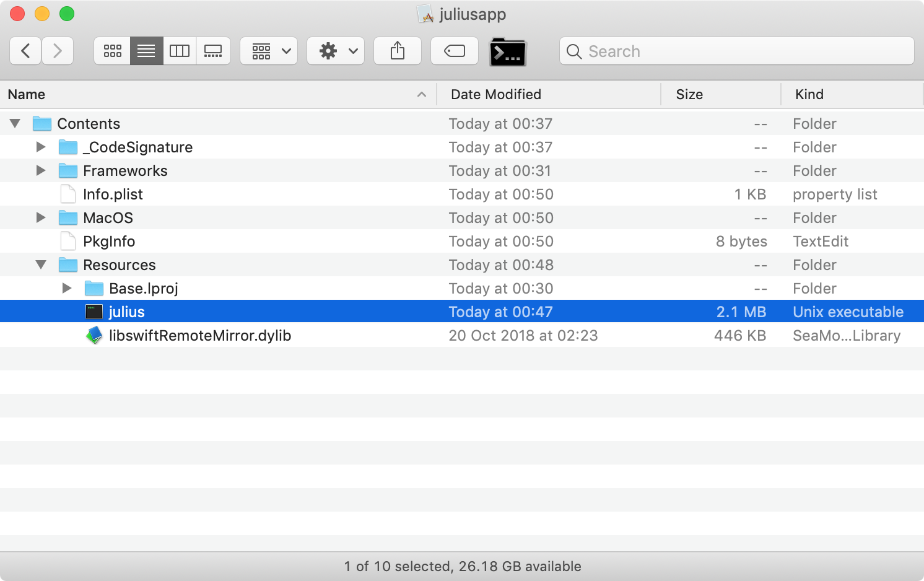Click the Frameworks folder icon

pos(68,170)
